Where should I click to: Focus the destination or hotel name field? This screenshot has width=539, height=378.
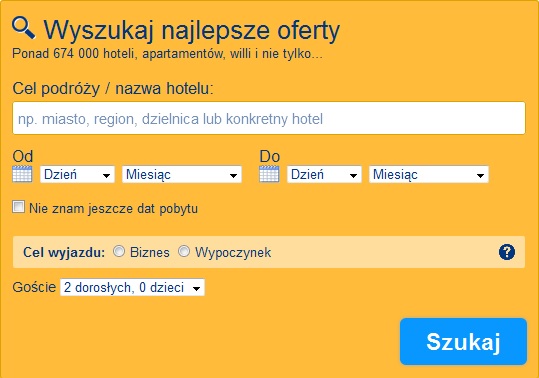coord(269,118)
